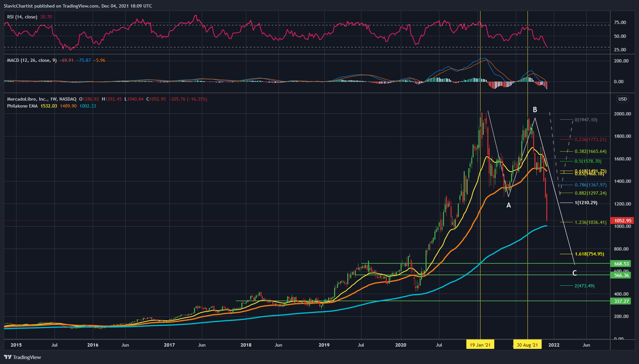Click the open price O1286.92
This screenshot has height=364, width=639.
pos(89,99)
